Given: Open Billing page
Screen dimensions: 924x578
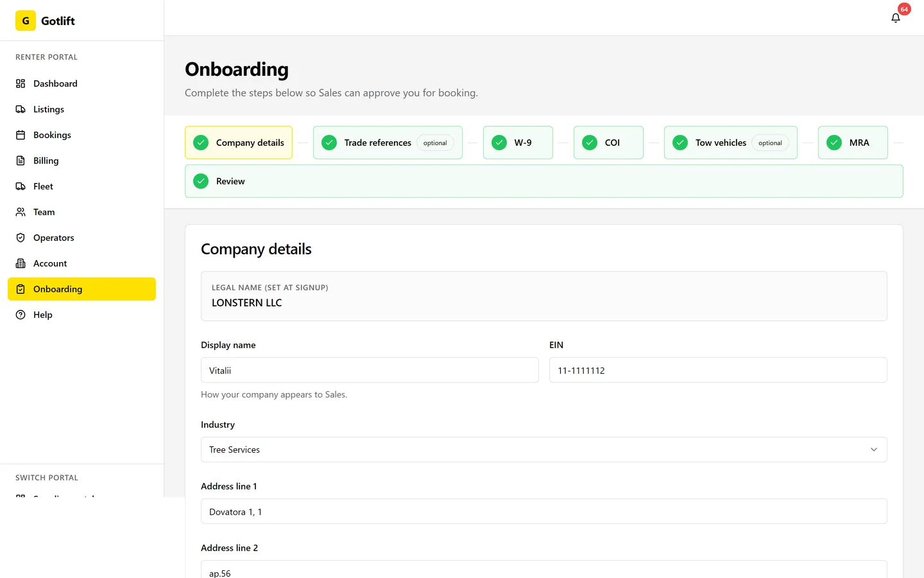Looking at the screenshot, I should pyautogui.click(x=81, y=161).
